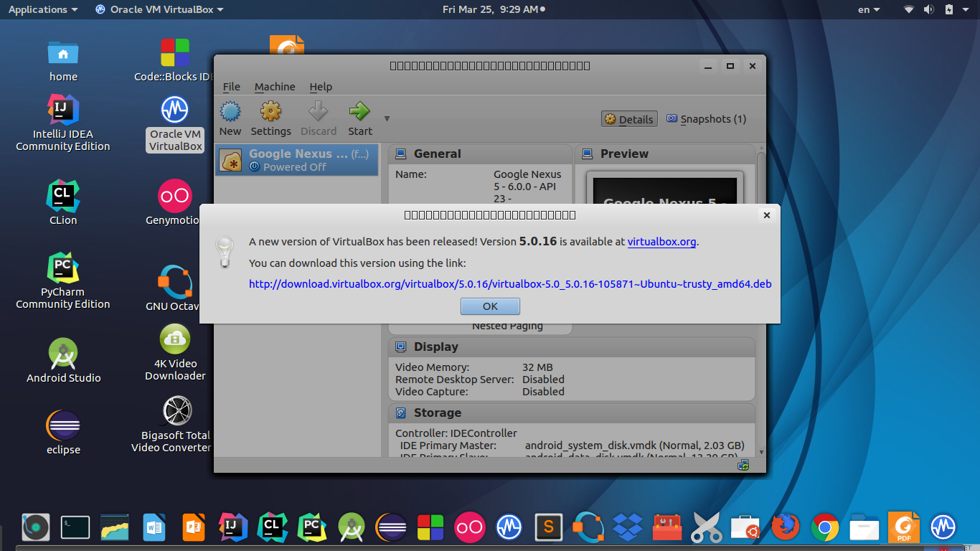Open the virtualbox.org link in the dialog
The height and width of the screenshot is (551, 980).
tap(661, 242)
